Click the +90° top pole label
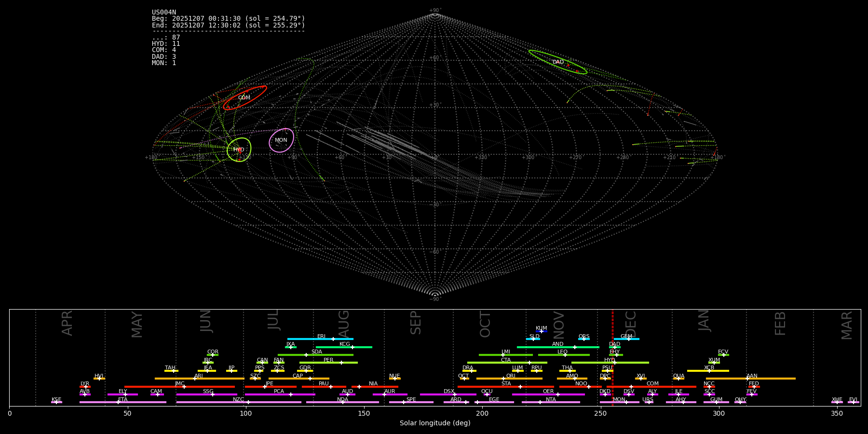Screen dimensions: 868x434 point(434,10)
